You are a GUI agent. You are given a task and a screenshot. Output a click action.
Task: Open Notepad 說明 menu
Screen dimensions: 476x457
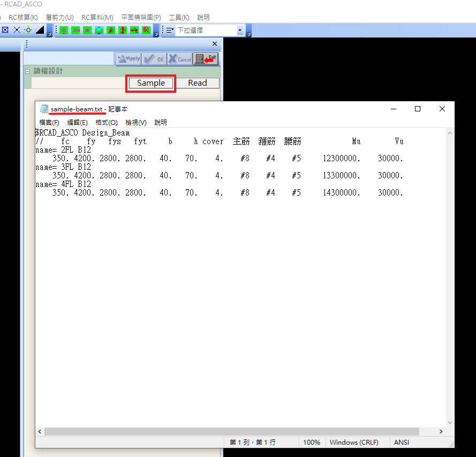pos(161,122)
